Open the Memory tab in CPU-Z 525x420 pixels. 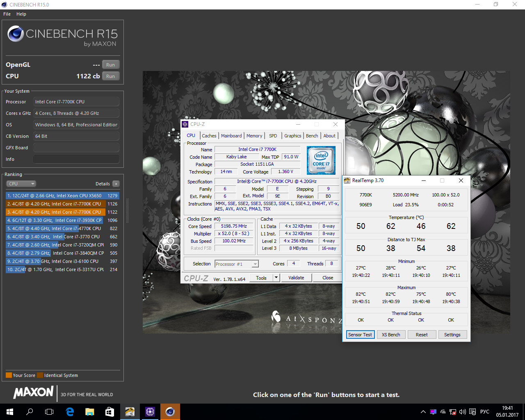[x=254, y=136]
